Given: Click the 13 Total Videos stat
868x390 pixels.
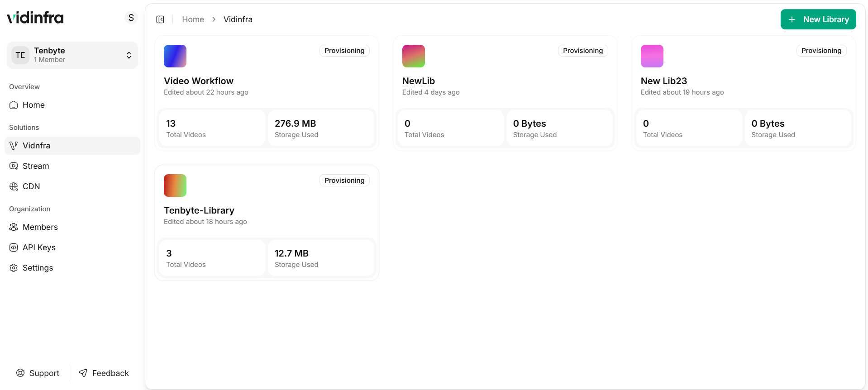Looking at the screenshot, I should point(212,128).
